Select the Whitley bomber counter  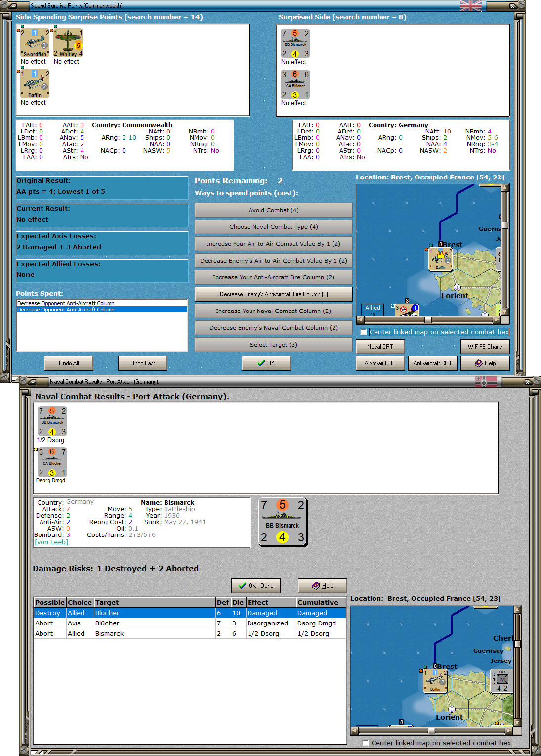68,43
